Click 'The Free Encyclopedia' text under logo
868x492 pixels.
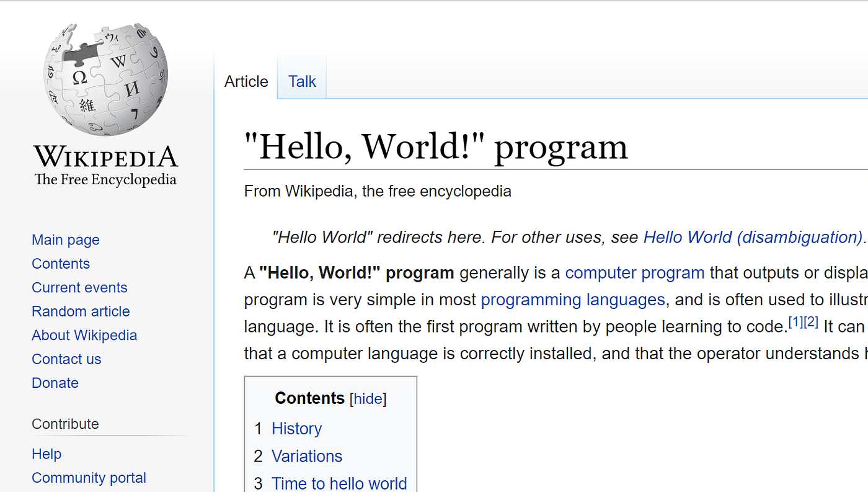[105, 180]
